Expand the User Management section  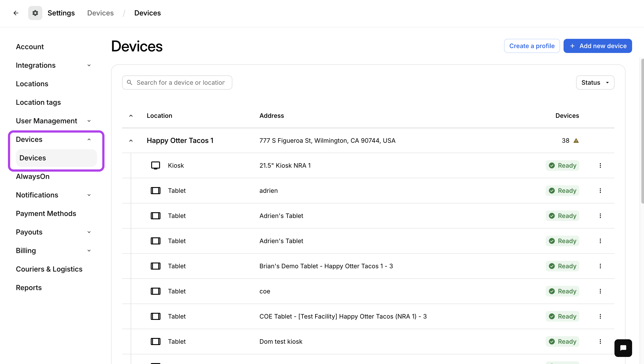[89, 121]
